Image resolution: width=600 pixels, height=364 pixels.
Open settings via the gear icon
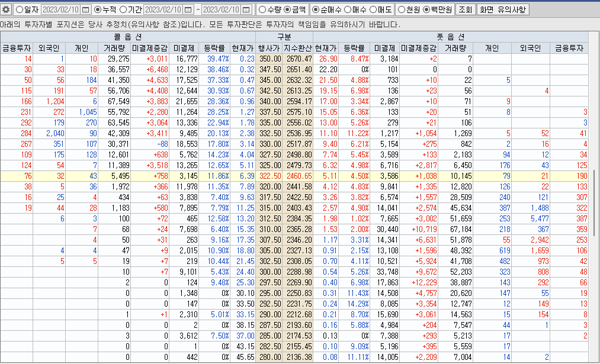(x=6, y=9)
